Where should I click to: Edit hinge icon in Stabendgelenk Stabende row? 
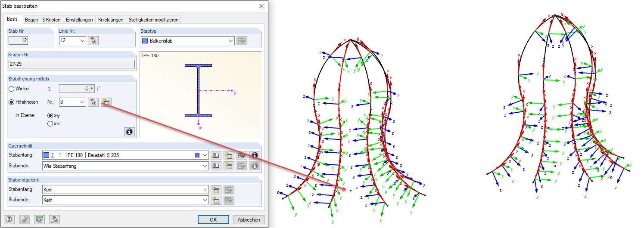(229, 200)
